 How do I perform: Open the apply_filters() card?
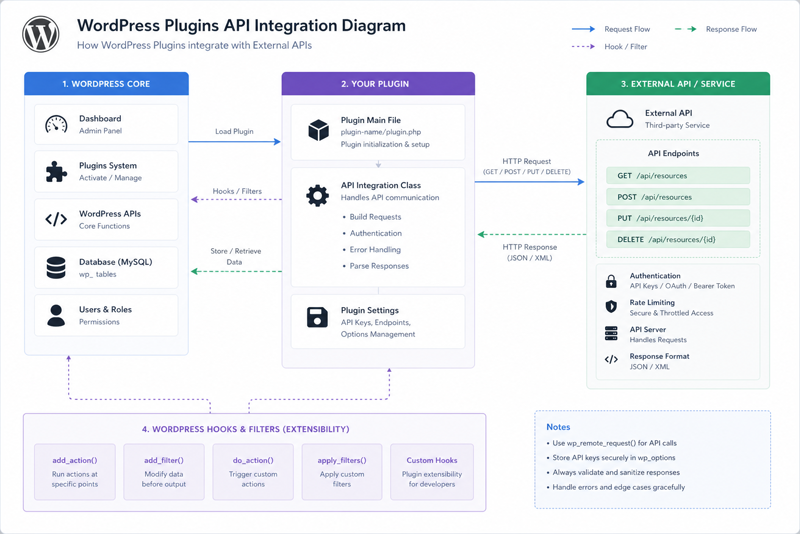coord(342,472)
